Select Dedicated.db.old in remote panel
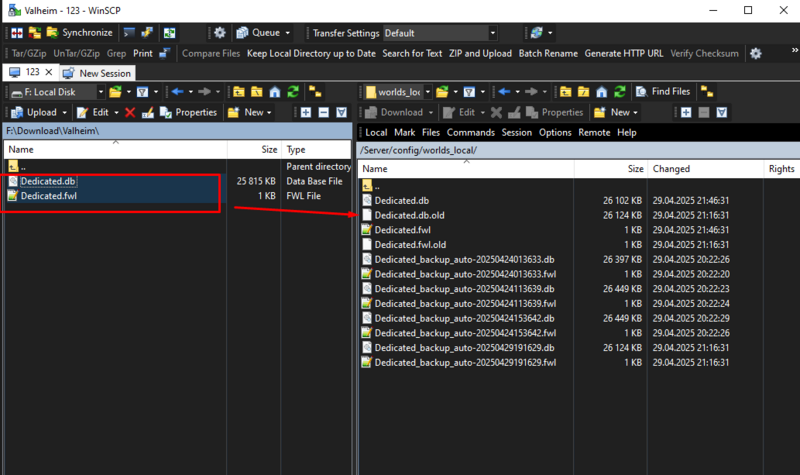 [409, 215]
